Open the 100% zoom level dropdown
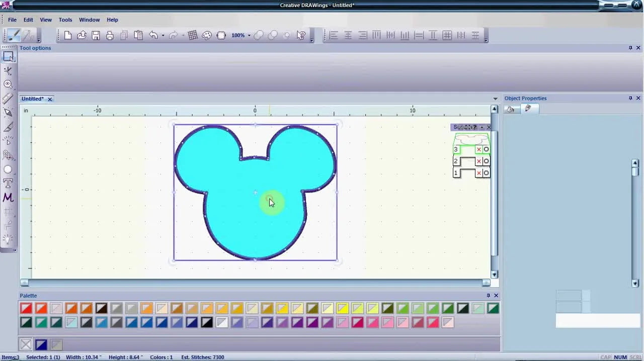644x361 pixels. coord(249,36)
